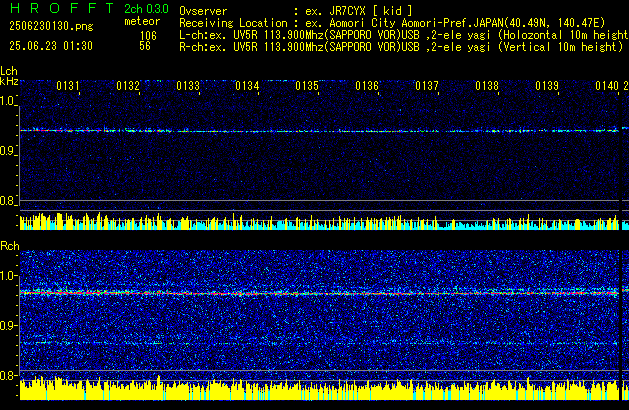Click the Rch red carrier signal line
Image resolution: width=629 pixels, height=410 pixels.
point(319,293)
